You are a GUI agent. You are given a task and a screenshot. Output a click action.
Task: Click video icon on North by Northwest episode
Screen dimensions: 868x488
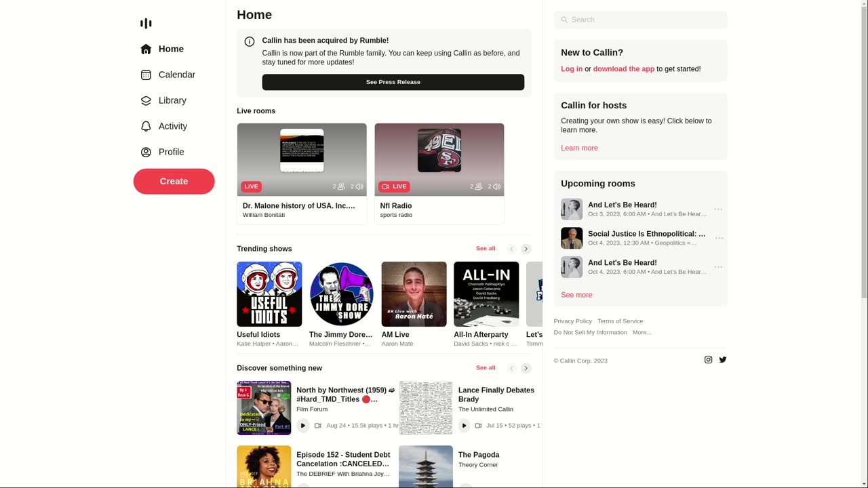pyautogui.click(x=317, y=426)
